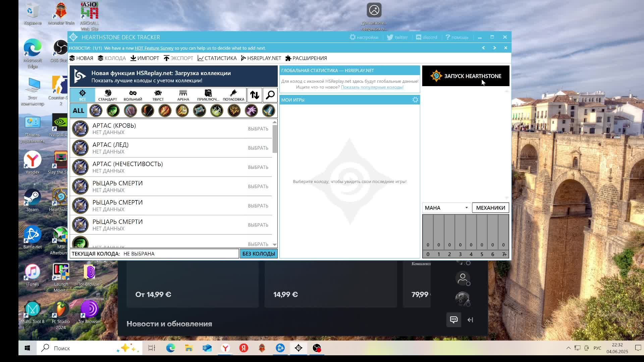The height and width of the screenshot is (362, 644).
Task: Go to previous news item arrow
Action: (x=483, y=48)
